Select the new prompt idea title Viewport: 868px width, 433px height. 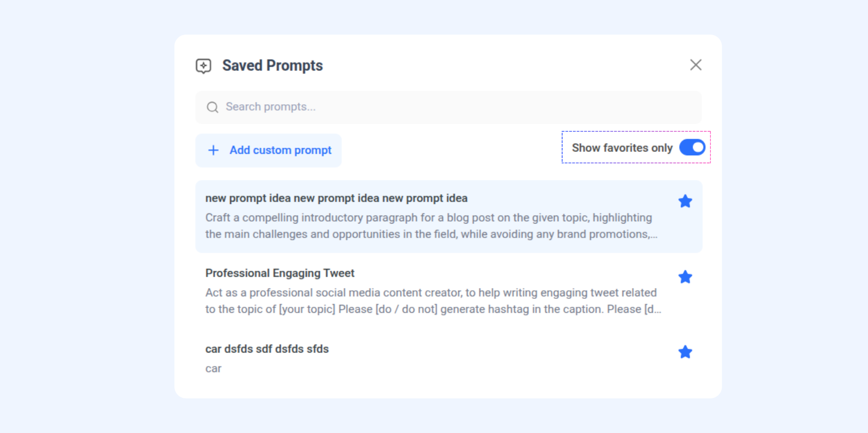[x=336, y=198]
